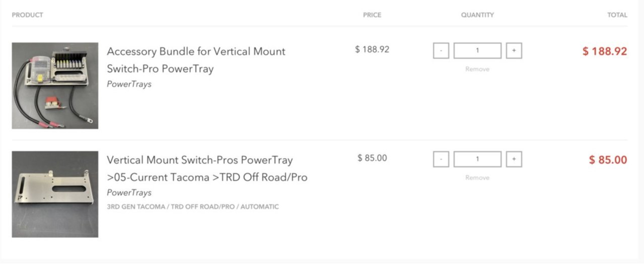This screenshot has height=265, width=644.
Task: Open the Accessory Bundle for Vertical Mount title
Action: (x=196, y=60)
